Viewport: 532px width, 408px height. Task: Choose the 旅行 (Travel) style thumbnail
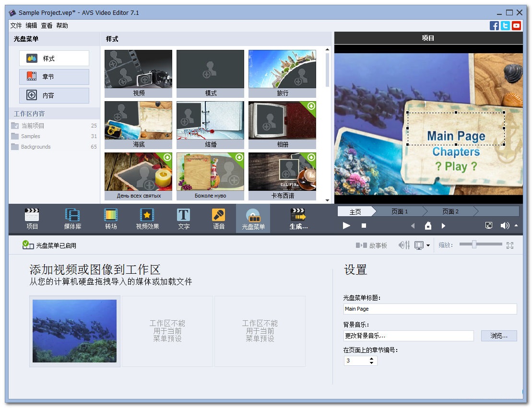(x=282, y=73)
